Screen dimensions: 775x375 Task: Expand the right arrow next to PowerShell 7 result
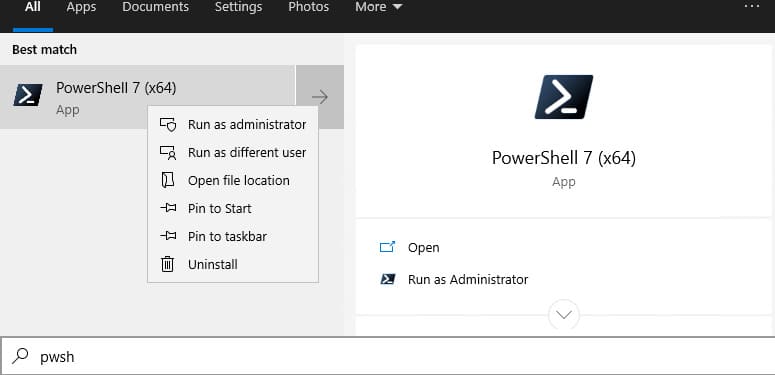pyautogui.click(x=320, y=97)
